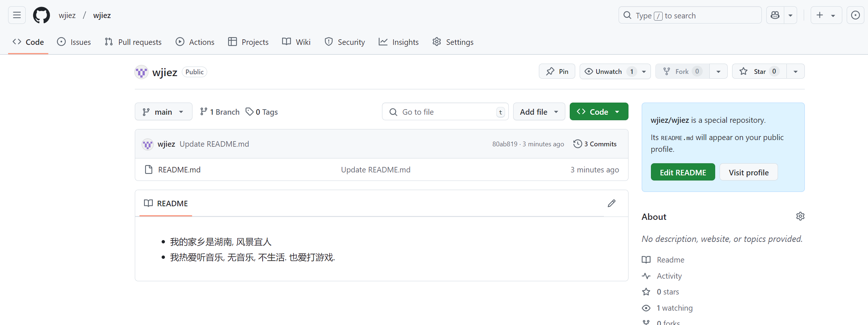Open the Add file dropdown
This screenshot has width=868, height=325.
tap(539, 111)
